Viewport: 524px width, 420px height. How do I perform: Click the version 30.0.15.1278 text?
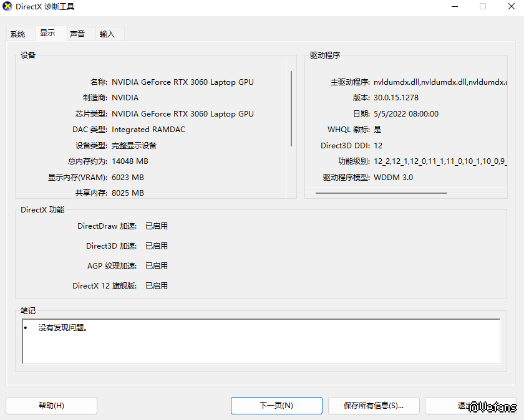click(396, 98)
